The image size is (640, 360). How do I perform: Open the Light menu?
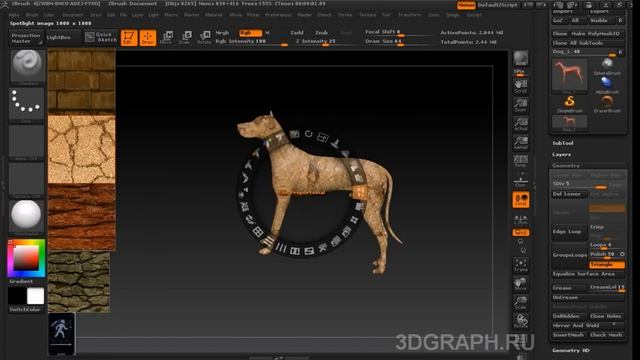(x=153, y=15)
